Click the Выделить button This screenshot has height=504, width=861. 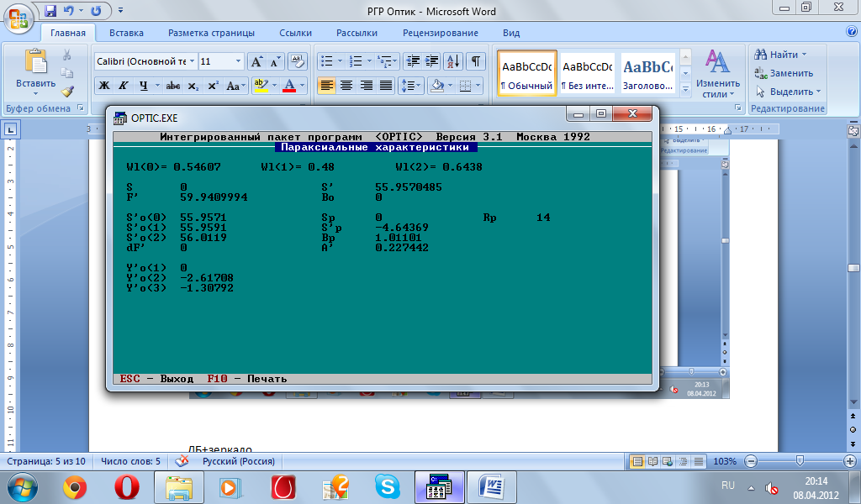coord(788,92)
